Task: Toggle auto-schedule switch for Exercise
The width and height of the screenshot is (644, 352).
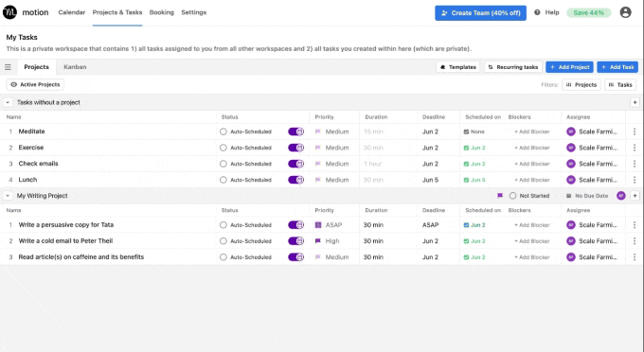Action: [x=295, y=148]
